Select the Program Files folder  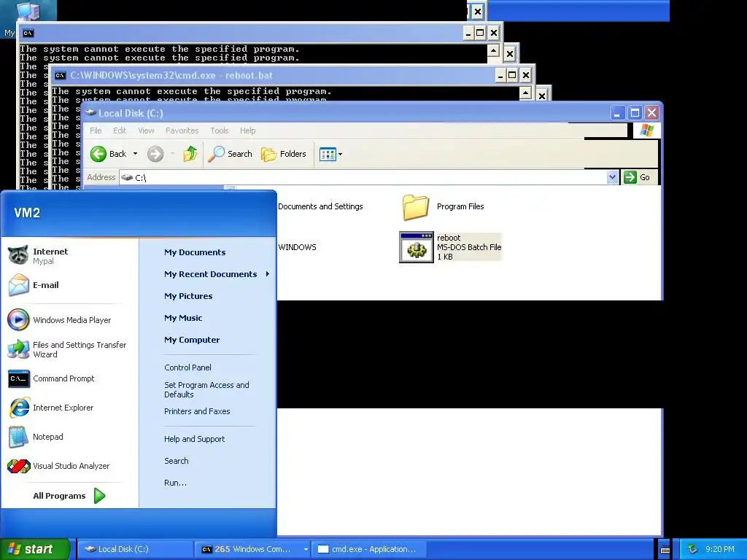(x=443, y=206)
